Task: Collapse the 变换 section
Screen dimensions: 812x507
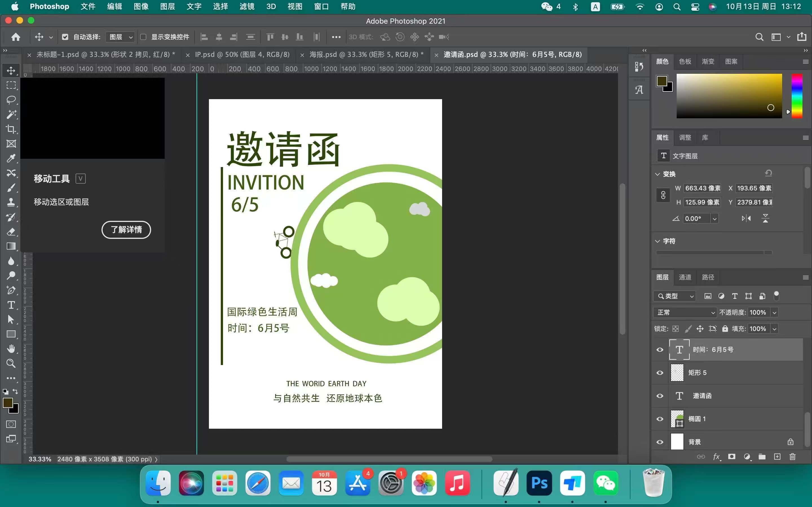Action: pos(657,174)
